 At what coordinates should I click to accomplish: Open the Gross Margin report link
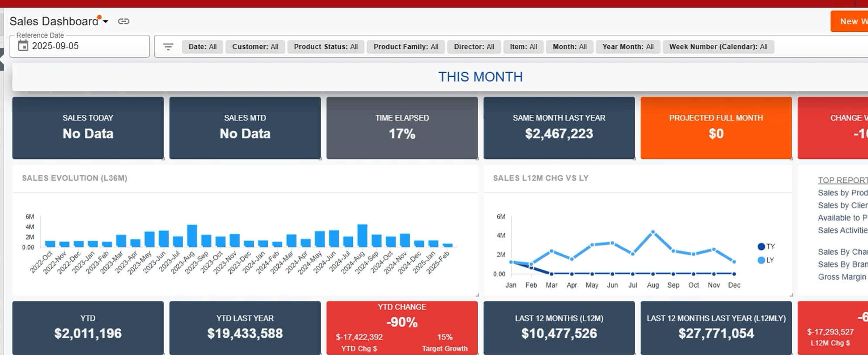pos(842,277)
